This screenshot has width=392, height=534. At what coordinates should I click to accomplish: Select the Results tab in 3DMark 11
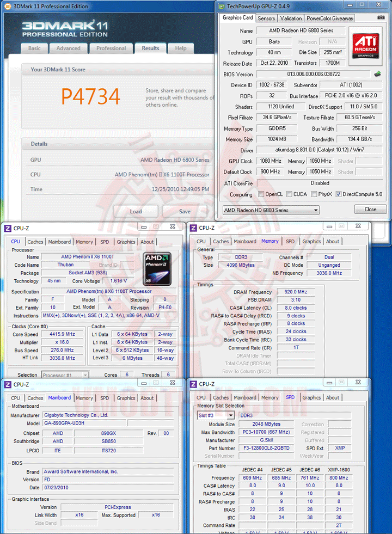click(150, 48)
